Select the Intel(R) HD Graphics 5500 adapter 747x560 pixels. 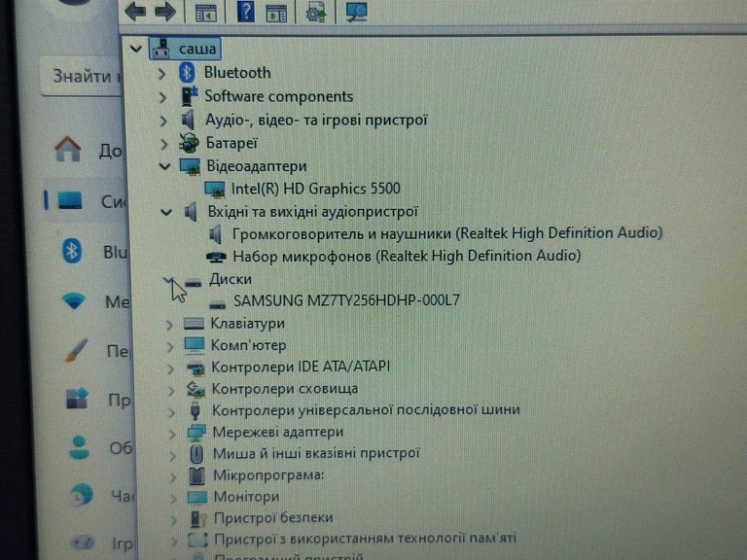tap(315, 189)
